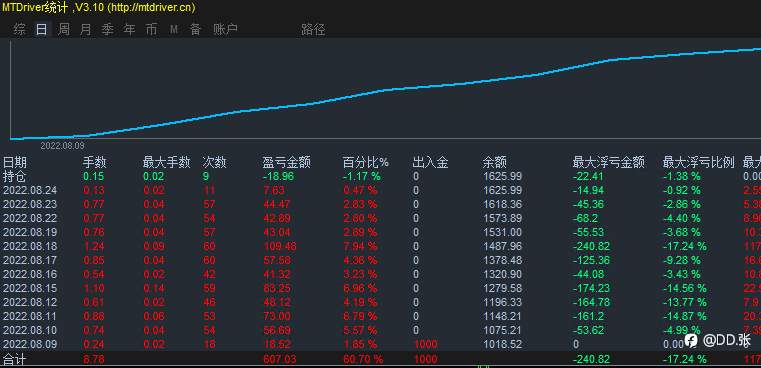The height and width of the screenshot is (368, 761).
Task: Click the -18.96 profit value
Action: pos(278,176)
